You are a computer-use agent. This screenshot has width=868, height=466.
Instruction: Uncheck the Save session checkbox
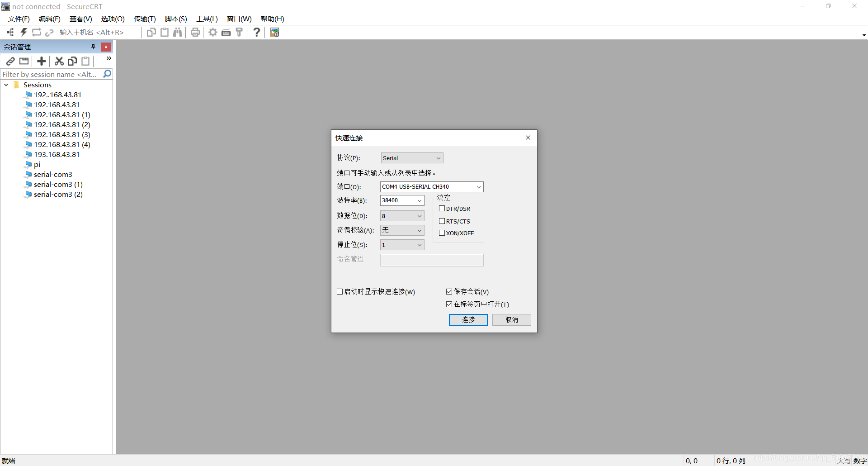pyautogui.click(x=449, y=292)
